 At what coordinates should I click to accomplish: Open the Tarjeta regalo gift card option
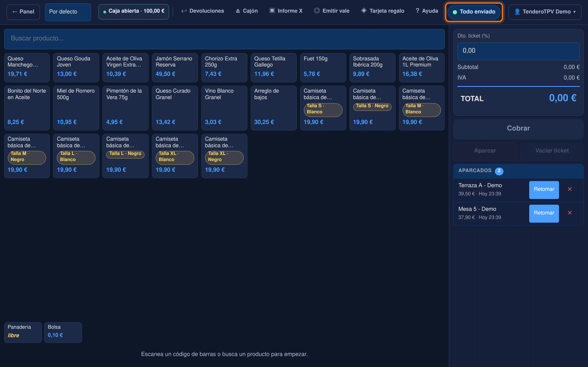pos(382,11)
